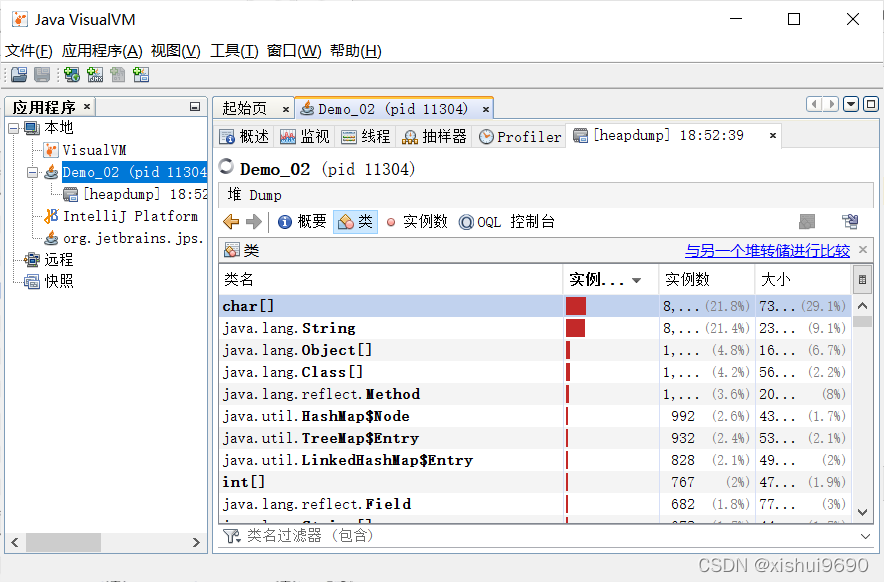Click the forward navigation arrow
The height and width of the screenshot is (582, 884).
click(x=254, y=222)
